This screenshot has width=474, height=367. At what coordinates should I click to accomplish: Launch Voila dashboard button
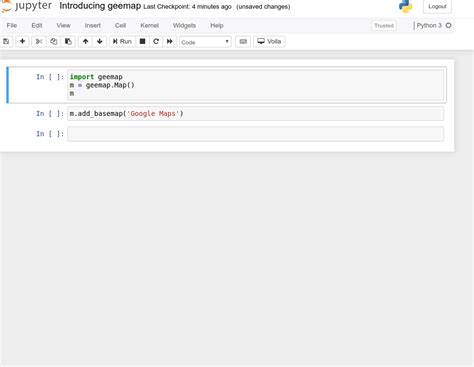click(269, 41)
